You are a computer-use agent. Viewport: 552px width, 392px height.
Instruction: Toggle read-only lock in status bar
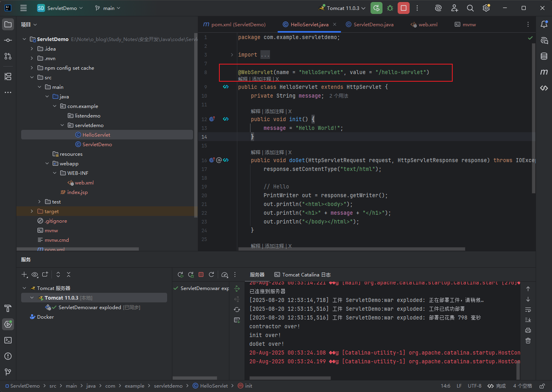[x=542, y=386]
